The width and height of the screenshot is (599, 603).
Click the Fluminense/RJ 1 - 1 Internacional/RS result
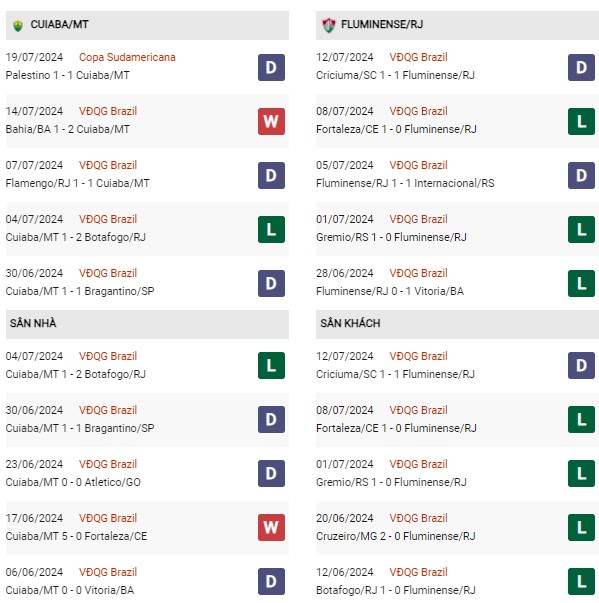coord(405,183)
